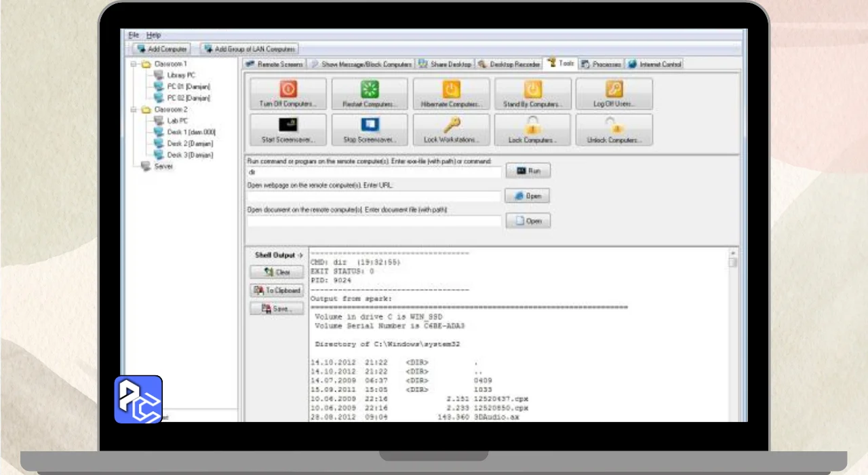
Task: Click Save shell output button
Action: (277, 309)
